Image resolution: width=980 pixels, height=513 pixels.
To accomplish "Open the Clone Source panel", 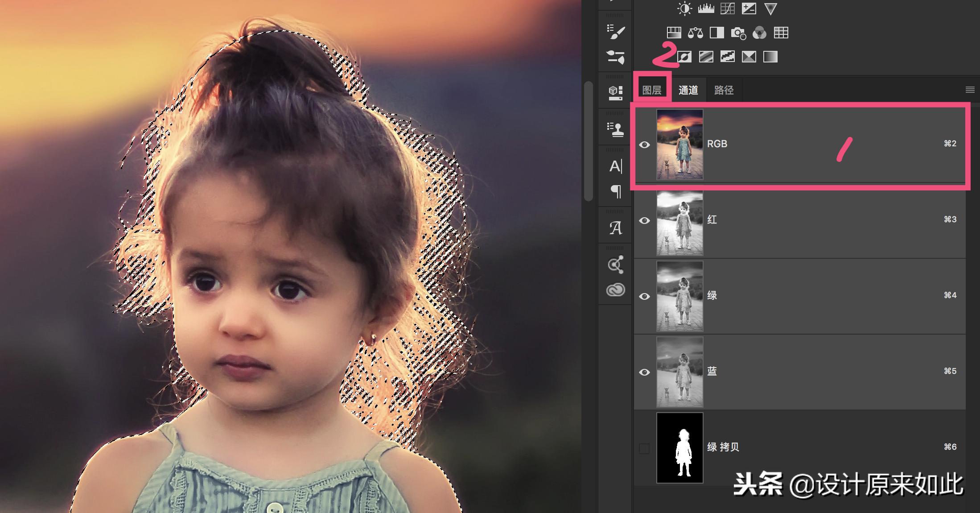I will tap(615, 129).
